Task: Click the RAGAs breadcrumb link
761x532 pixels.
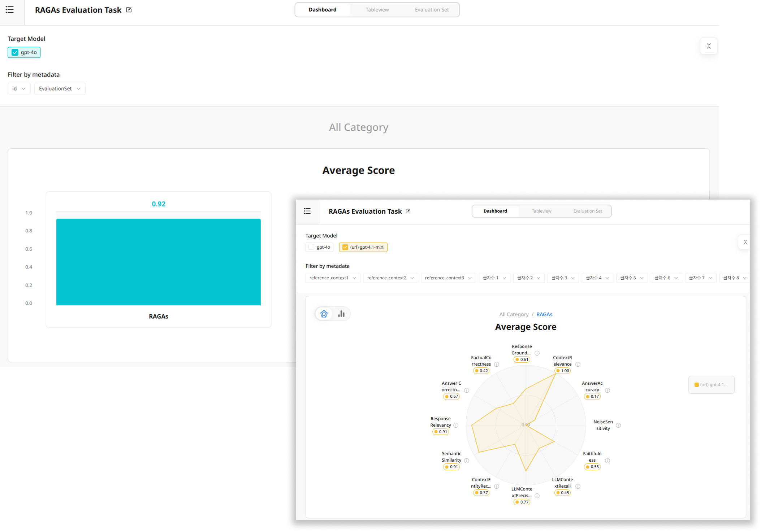Action: tap(544, 314)
